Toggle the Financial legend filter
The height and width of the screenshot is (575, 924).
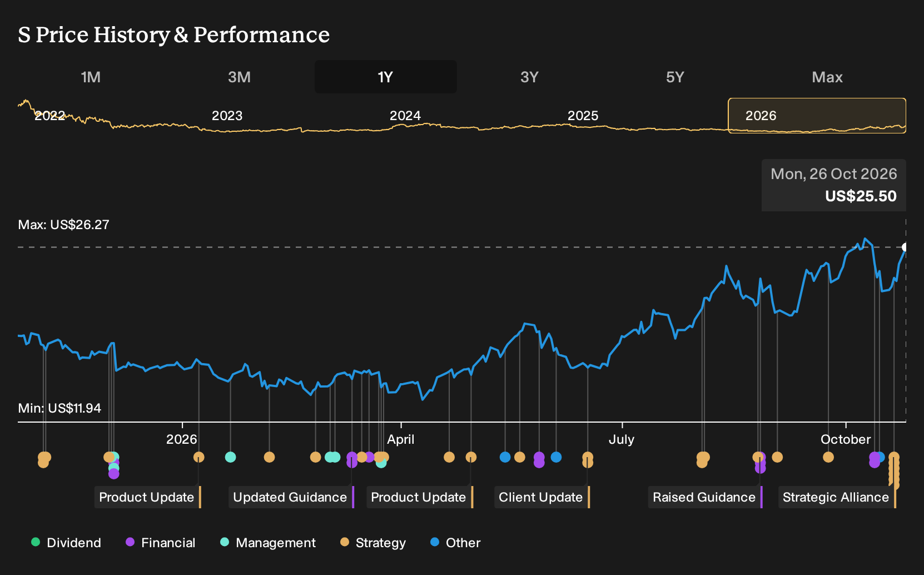tap(160, 542)
